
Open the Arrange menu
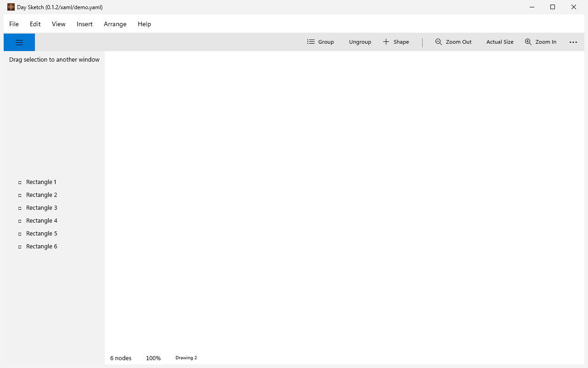[x=115, y=24]
